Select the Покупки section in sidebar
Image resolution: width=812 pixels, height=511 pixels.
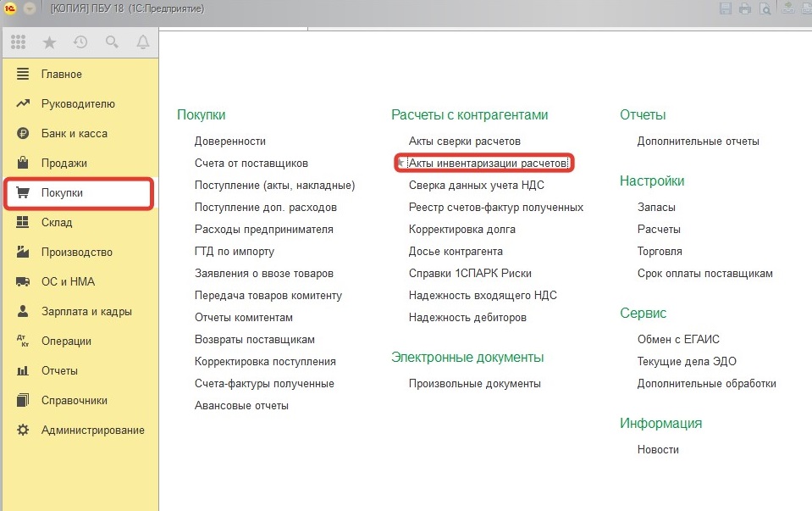point(62,193)
